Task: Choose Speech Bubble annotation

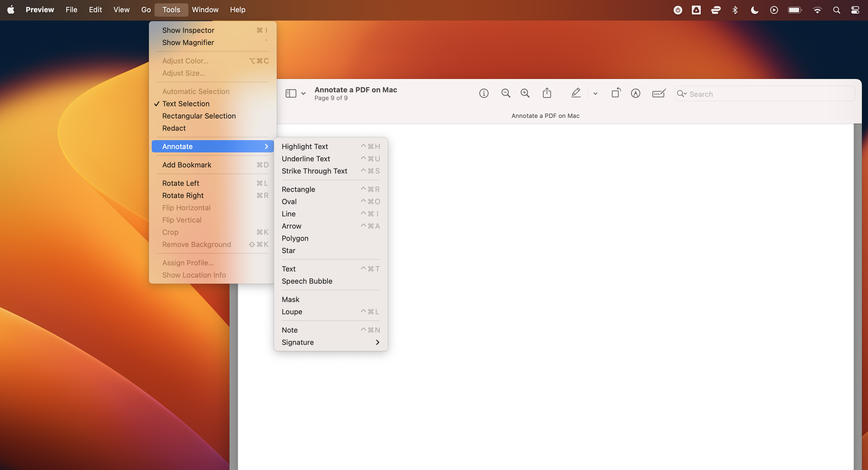Action: point(307,281)
